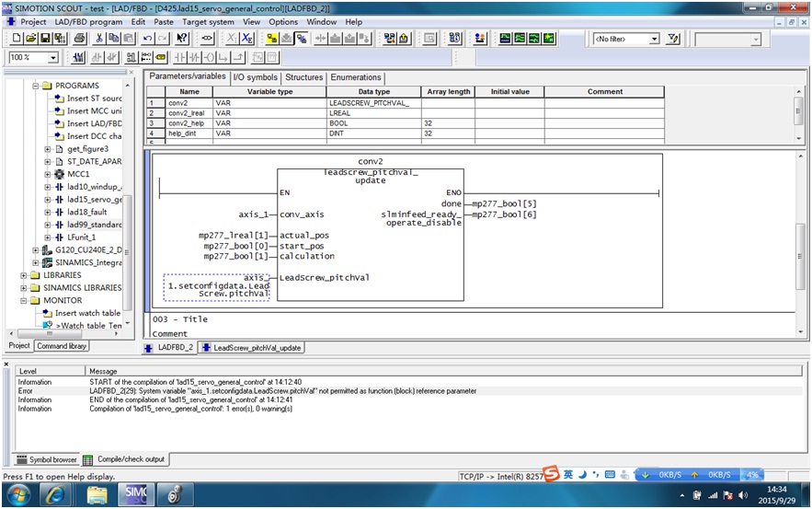Expand the LFunit_1 node
This screenshot has height=509, width=812.
pos(48,237)
